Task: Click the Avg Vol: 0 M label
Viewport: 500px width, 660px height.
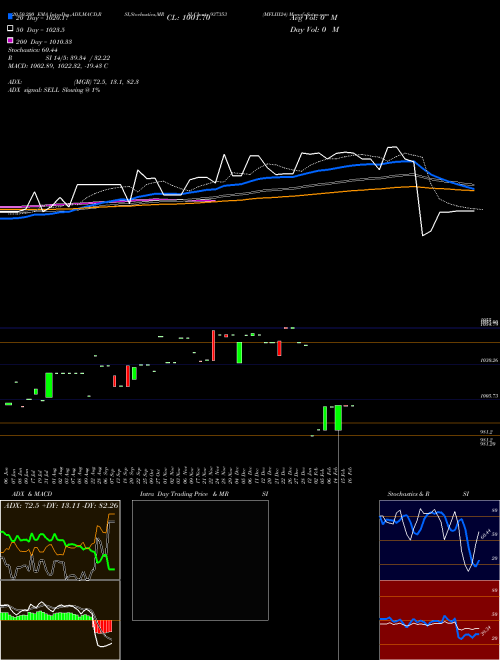Action: pyautogui.click(x=314, y=18)
